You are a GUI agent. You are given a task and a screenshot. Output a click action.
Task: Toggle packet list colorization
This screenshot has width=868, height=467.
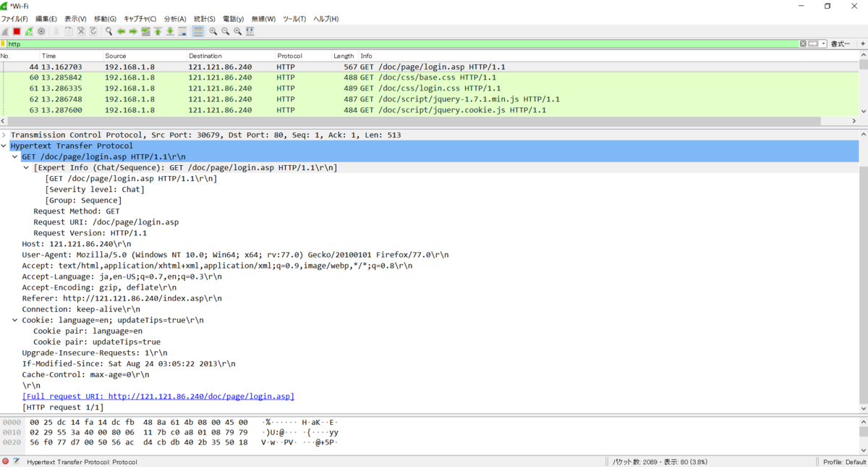(x=198, y=31)
